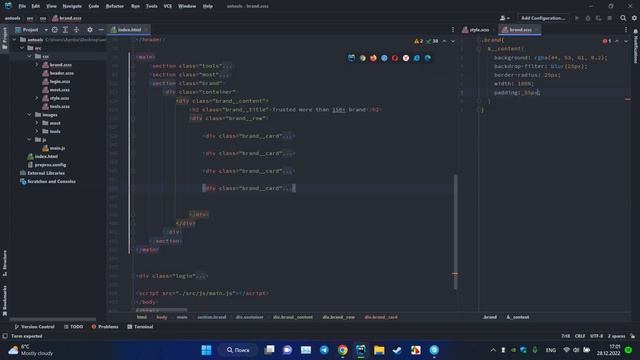The height and width of the screenshot is (360, 640).
Task: Click Поиск search box in taskbar
Action: pyautogui.click(x=238, y=350)
